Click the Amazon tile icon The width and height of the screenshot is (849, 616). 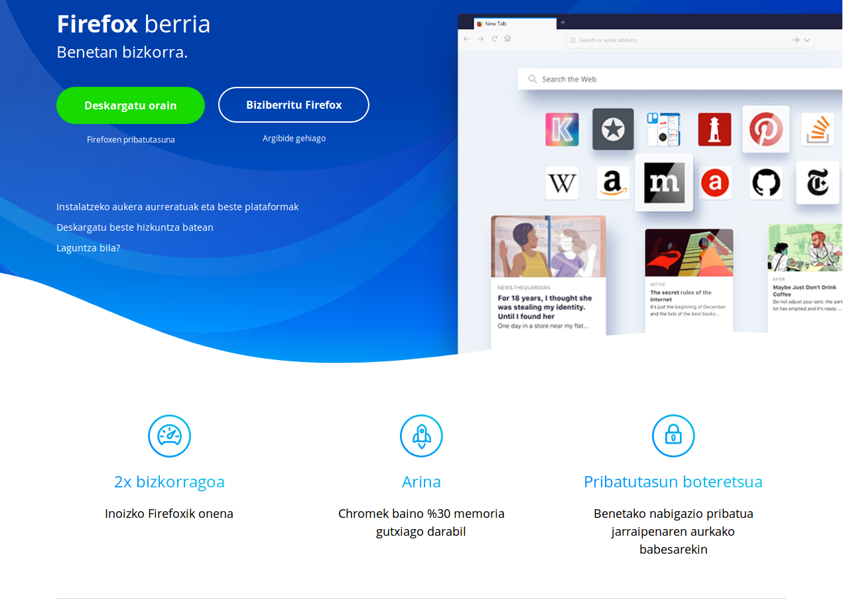tap(613, 183)
